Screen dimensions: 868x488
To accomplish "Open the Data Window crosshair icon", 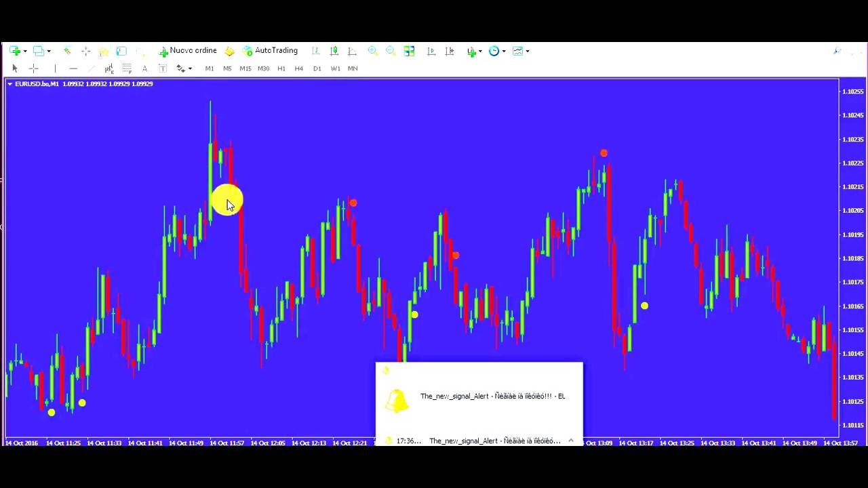I will click(85, 51).
